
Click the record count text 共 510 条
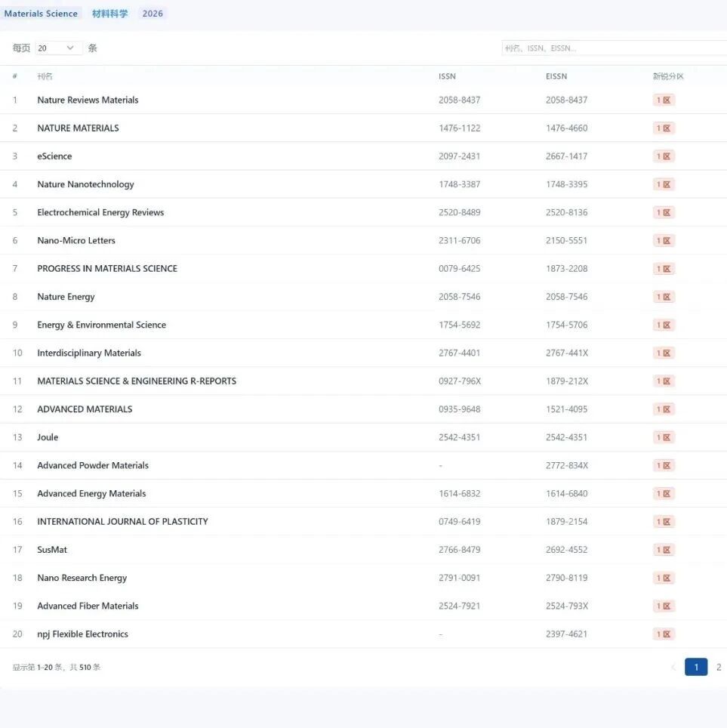pyautogui.click(x=85, y=667)
